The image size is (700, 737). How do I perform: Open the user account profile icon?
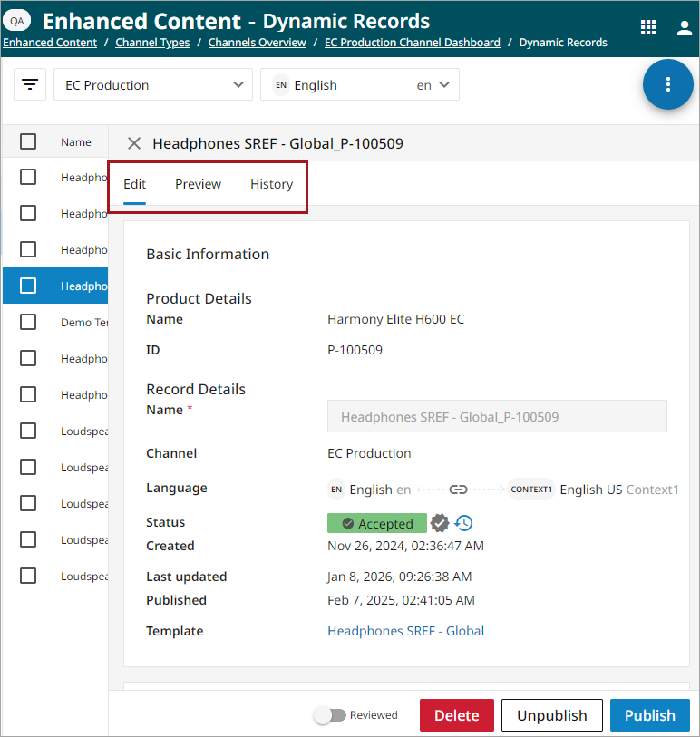pos(684,28)
